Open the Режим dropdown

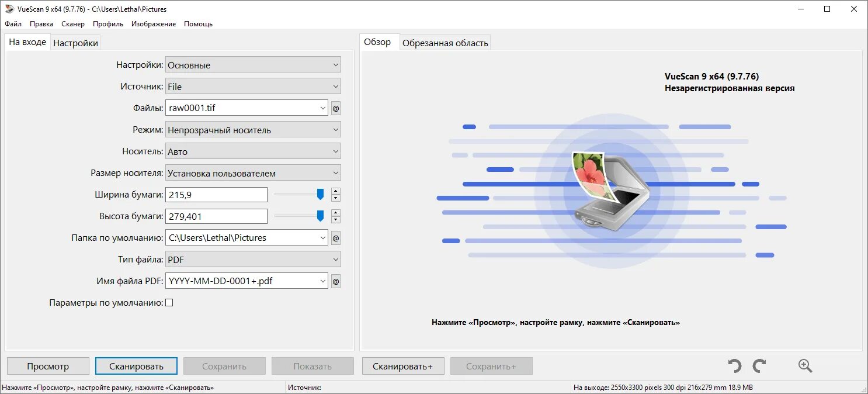tap(253, 130)
